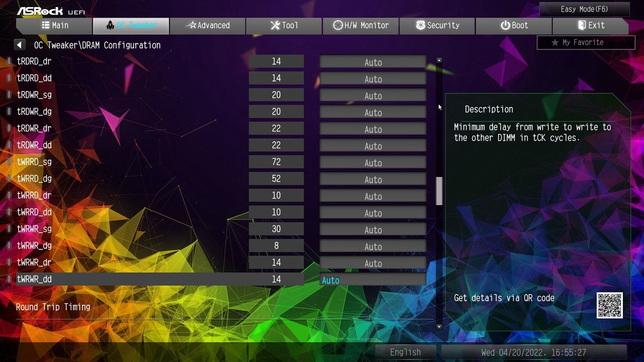644x362 pixels.
Task: Click the power icon on Boot tab
Action: (x=505, y=25)
